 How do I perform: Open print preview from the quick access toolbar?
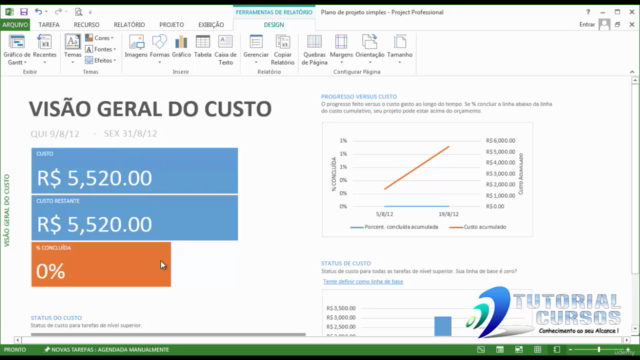(x=78, y=12)
